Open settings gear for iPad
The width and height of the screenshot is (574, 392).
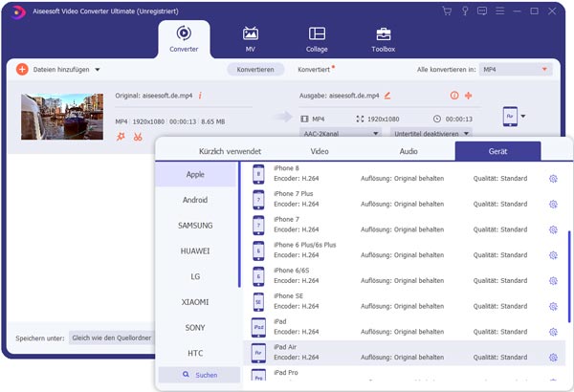click(553, 332)
